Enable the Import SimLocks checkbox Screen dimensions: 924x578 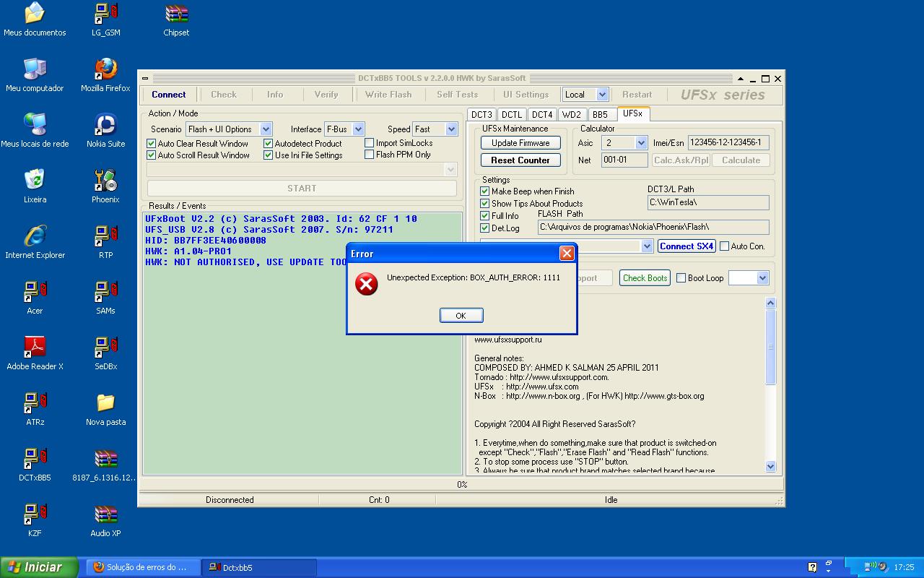370,143
